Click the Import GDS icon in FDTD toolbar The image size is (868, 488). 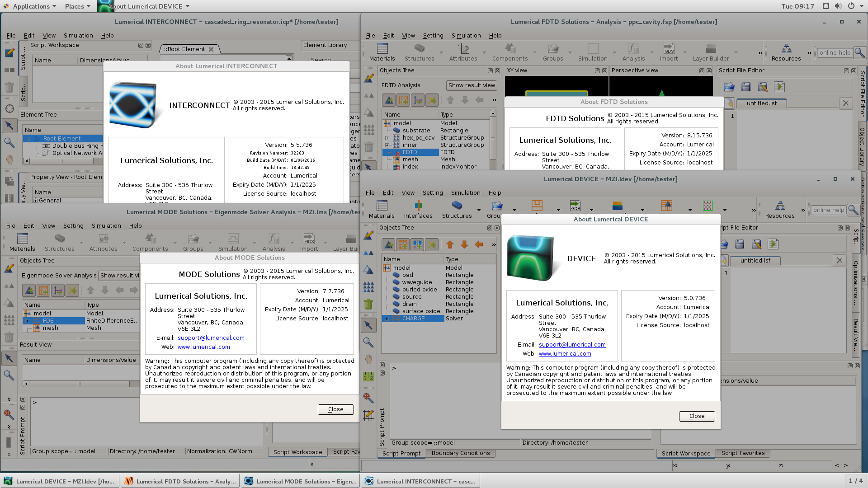669,52
